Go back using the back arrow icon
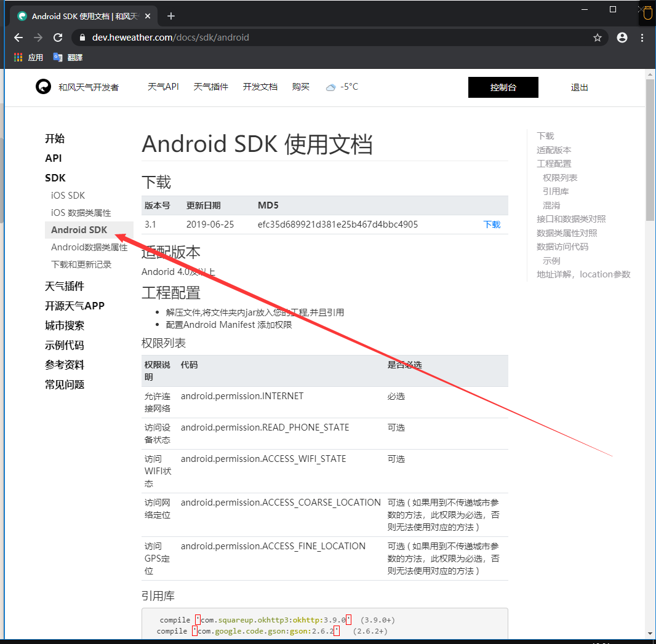 point(18,38)
